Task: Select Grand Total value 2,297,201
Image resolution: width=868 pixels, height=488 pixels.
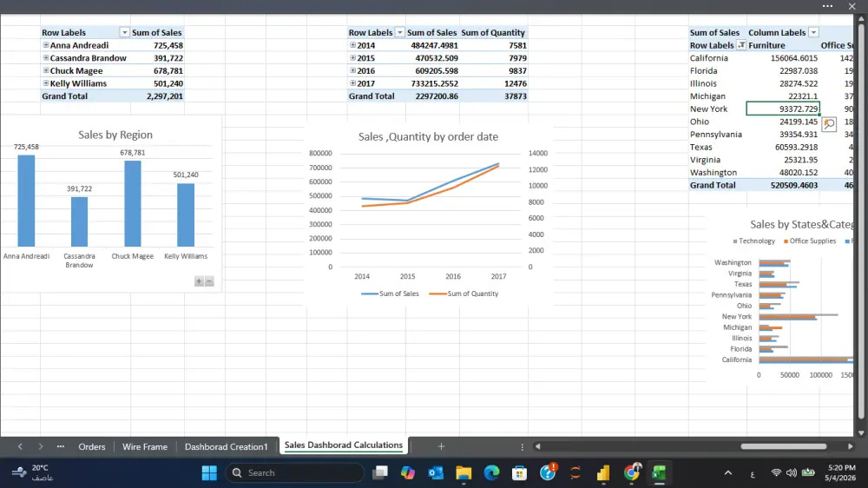Action: click(156, 96)
